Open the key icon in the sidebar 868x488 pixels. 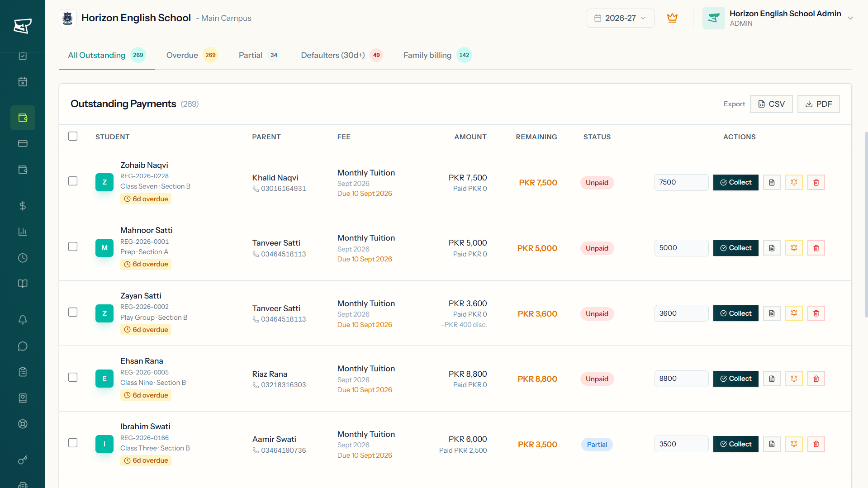[x=23, y=460]
